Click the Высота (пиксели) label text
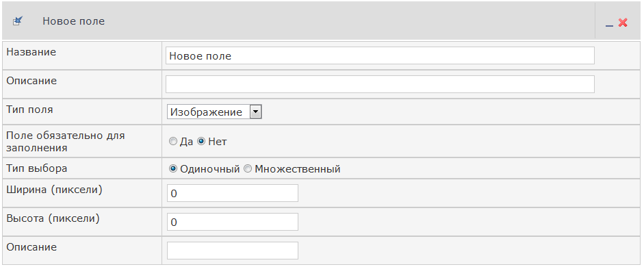 pos(53,218)
